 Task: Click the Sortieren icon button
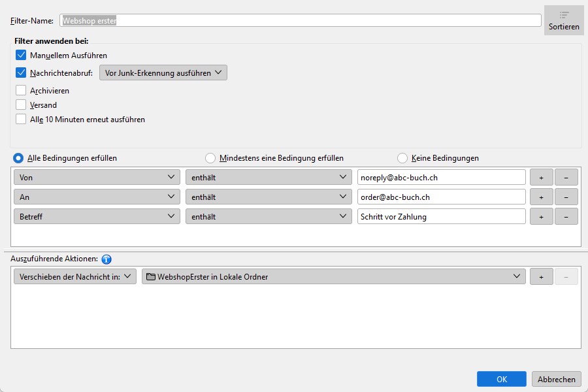point(563,20)
